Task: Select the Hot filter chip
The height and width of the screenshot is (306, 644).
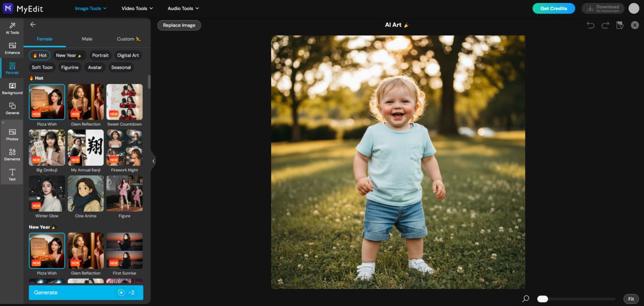Action: point(39,55)
